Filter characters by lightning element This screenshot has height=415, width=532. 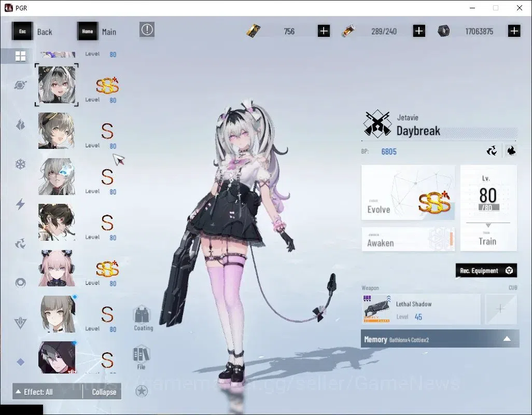20,204
